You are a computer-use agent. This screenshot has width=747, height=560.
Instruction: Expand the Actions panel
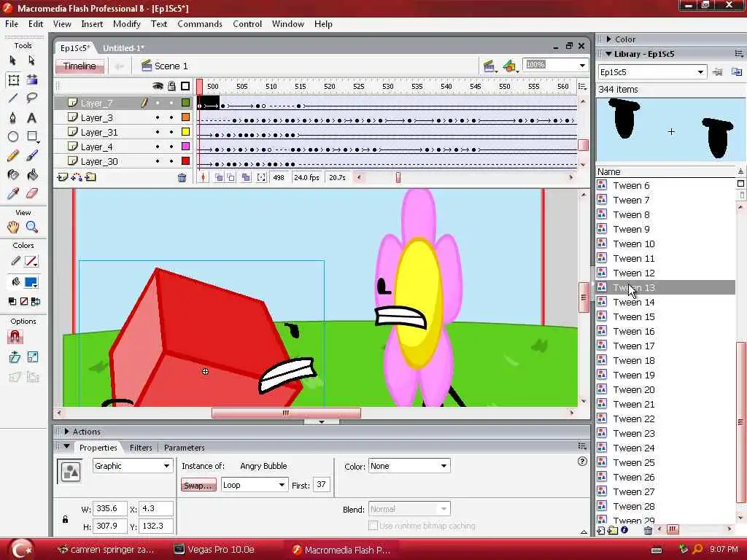(66, 432)
